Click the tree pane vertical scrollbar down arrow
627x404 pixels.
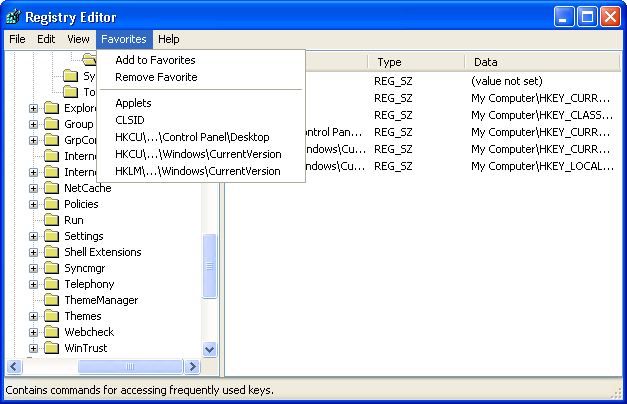pyautogui.click(x=210, y=350)
